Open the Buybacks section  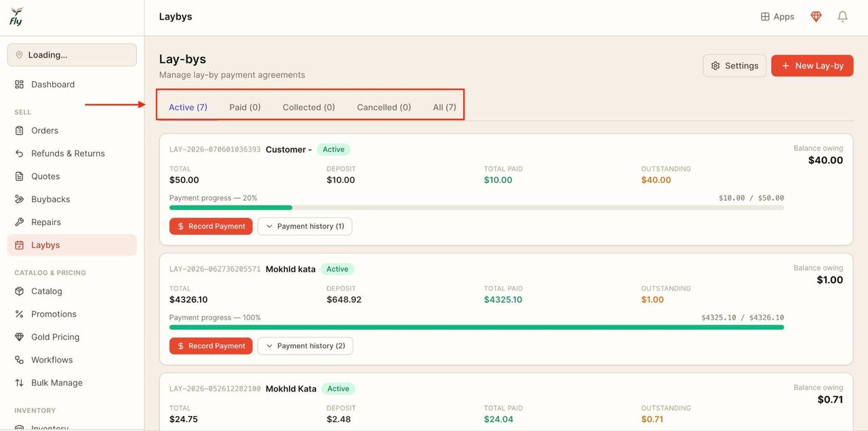point(72,200)
